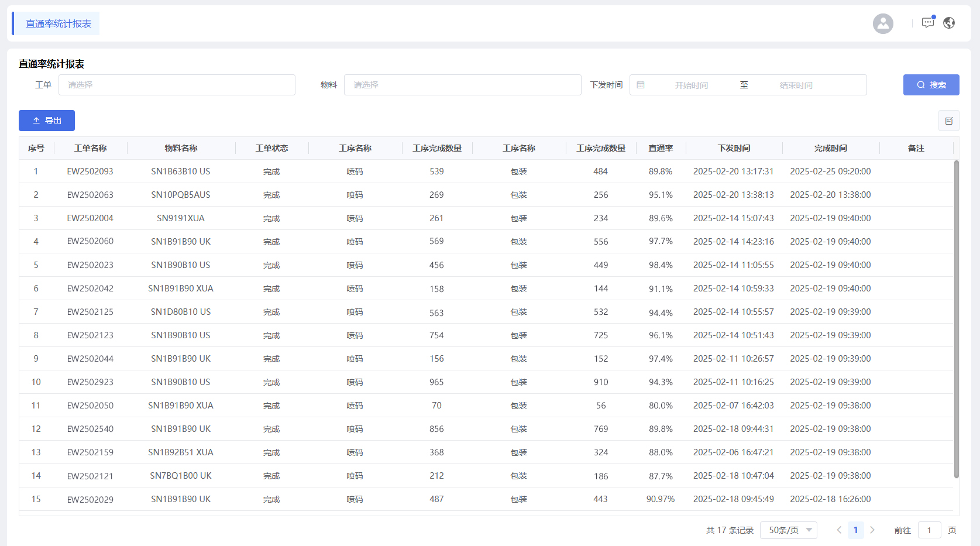
Task: Go to previous page arrow
Action: point(839,530)
